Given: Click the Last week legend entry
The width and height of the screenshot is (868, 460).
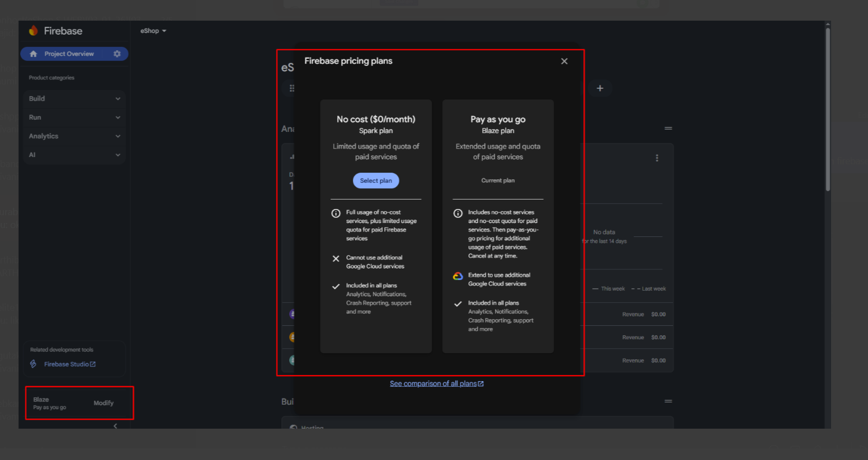Looking at the screenshot, I should (x=649, y=289).
